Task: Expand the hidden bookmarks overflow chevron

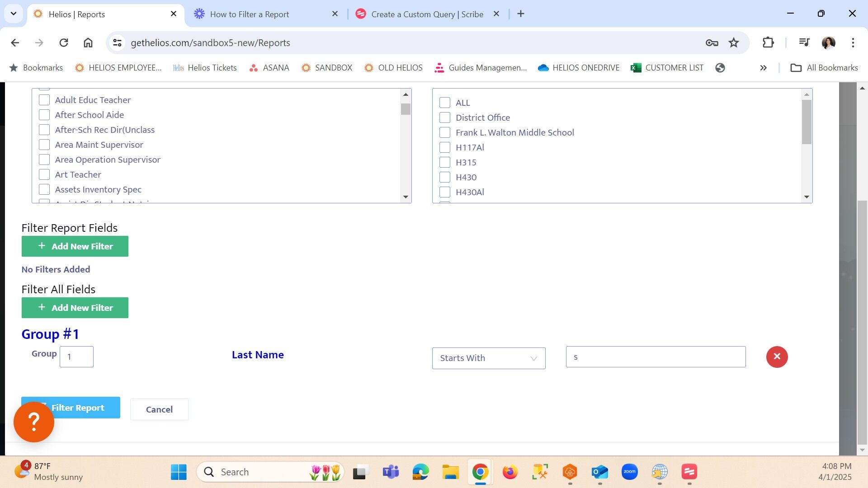Action: pyautogui.click(x=763, y=68)
